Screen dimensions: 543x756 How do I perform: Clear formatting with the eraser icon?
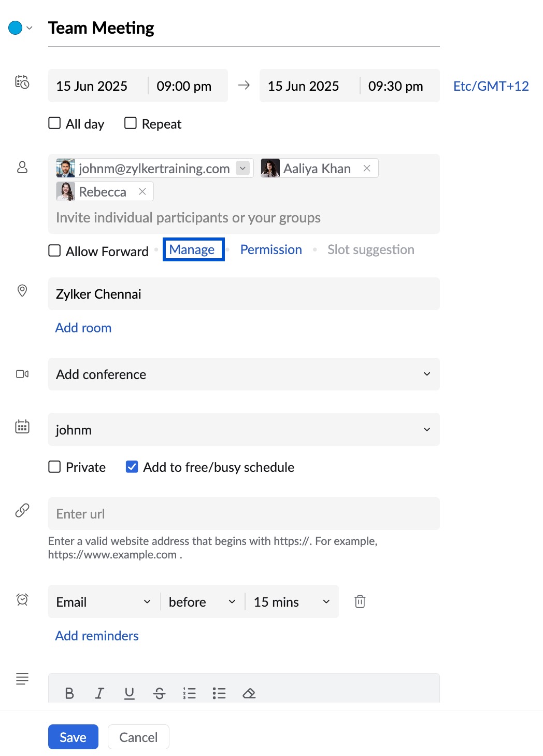[249, 693]
